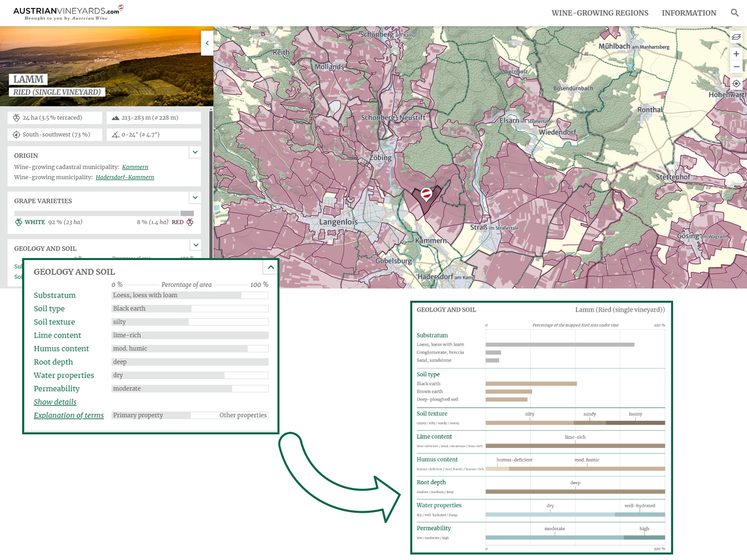The width and height of the screenshot is (747, 560).
Task: Click the white grape varieties bar
Action: tap(97, 213)
